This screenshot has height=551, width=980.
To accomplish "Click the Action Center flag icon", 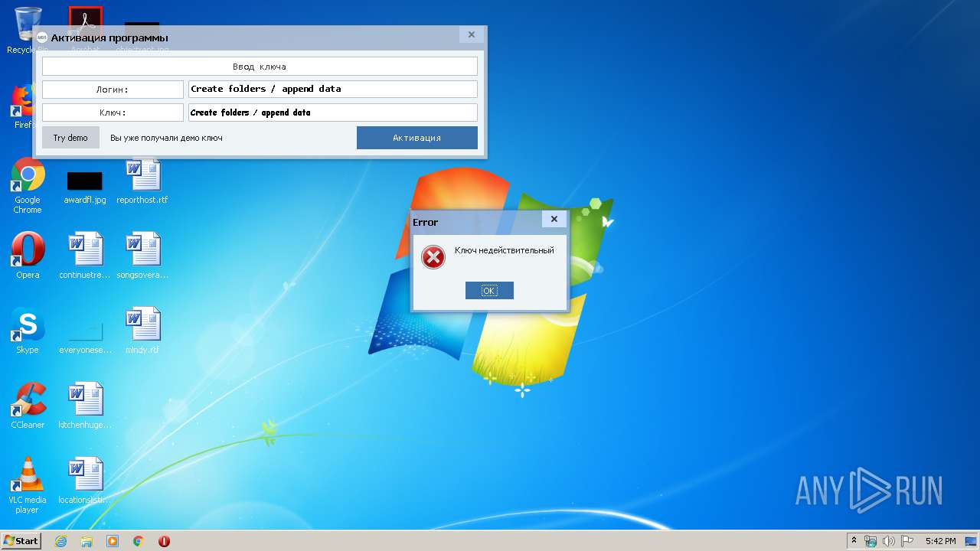I will [907, 541].
